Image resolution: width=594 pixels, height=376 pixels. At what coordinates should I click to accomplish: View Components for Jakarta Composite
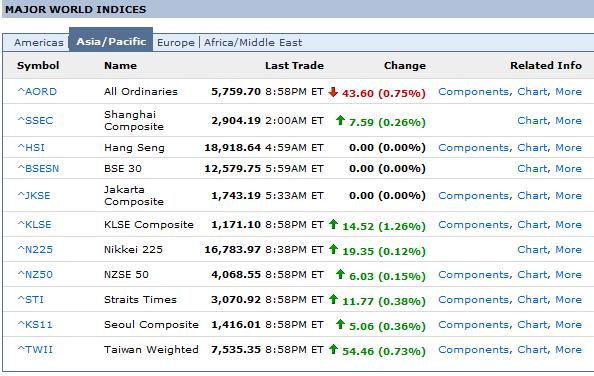[x=475, y=195]
